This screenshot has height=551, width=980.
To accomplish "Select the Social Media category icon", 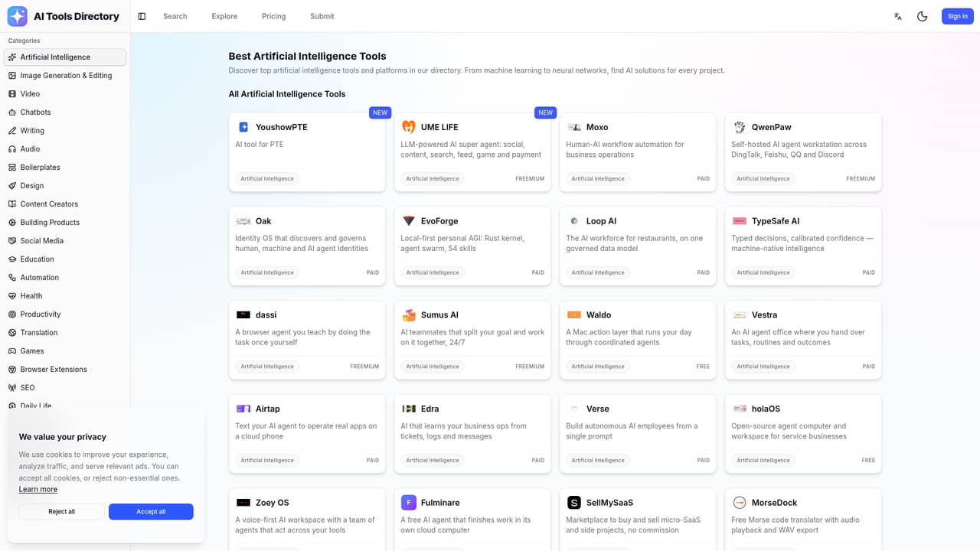I will pyautogui.click(x=12, y=241).
